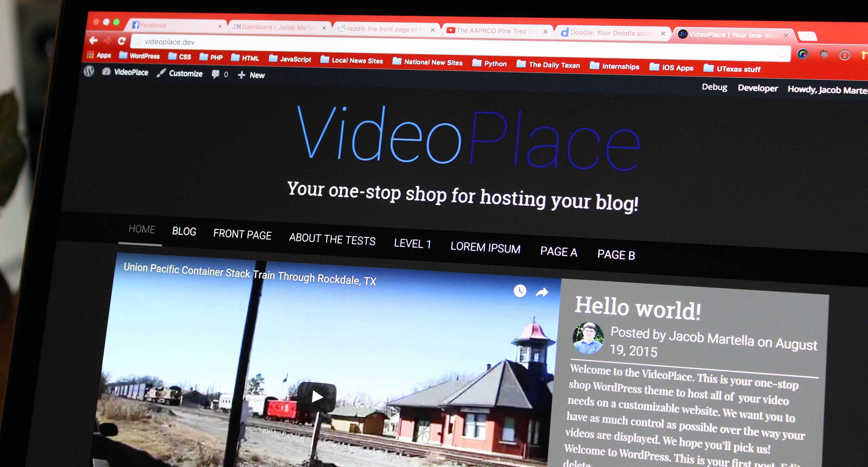The image size is (868, 467).
Task: Toggle the Debug mode link
Action: tap(715, 89)
